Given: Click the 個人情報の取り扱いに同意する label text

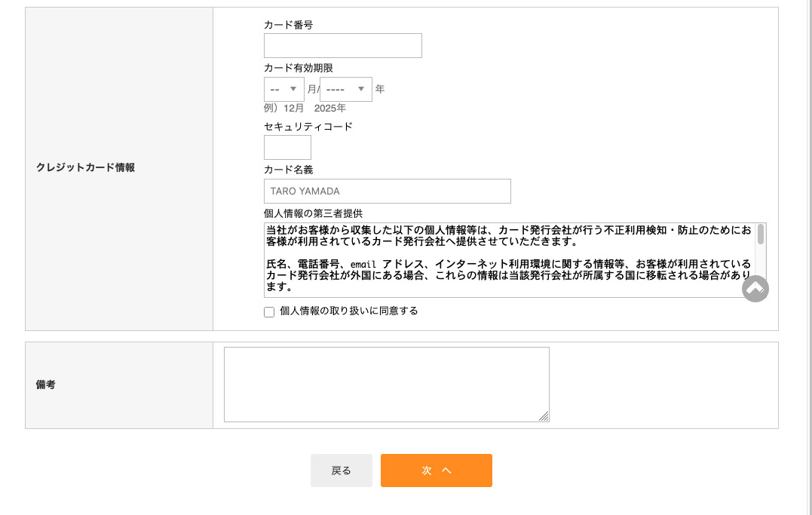Looking at the screenshot, I should [x=348, y=311].
